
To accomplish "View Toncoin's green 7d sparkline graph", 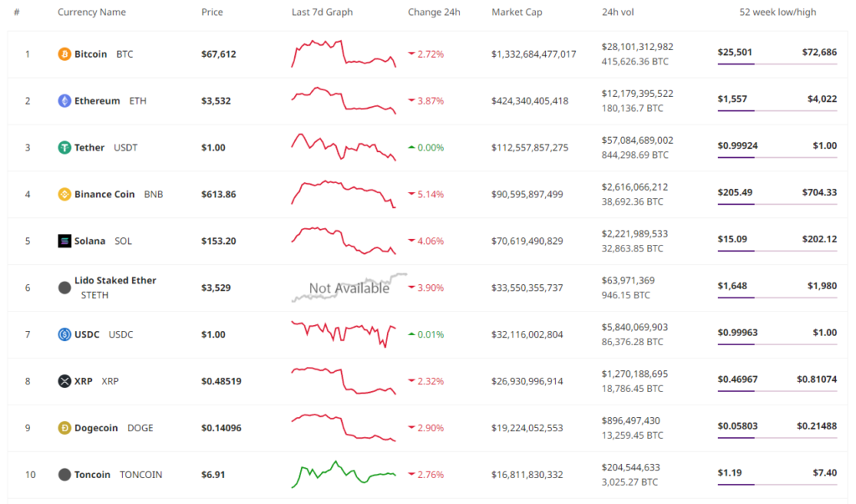I will [x=344, y=474].
